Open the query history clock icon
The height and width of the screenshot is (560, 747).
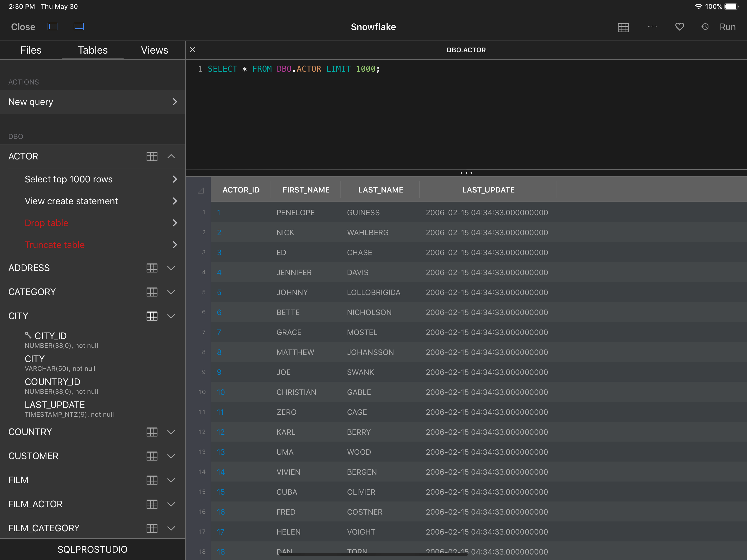(704, 27)
